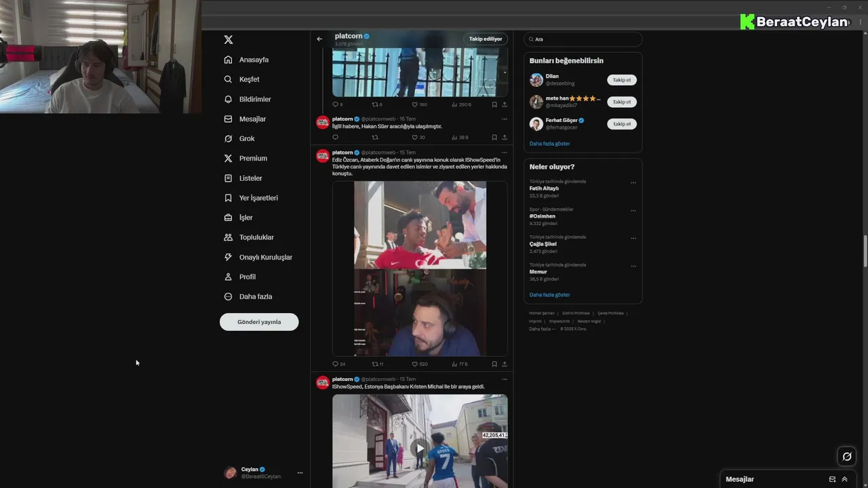Like the top post with 190 likes
Image resolution: width=868 pixels, height=488 pixels.
[x=420, y=104]
